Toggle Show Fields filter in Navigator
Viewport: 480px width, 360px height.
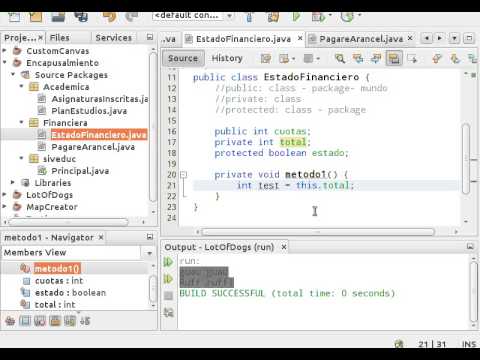coord(25,321)
